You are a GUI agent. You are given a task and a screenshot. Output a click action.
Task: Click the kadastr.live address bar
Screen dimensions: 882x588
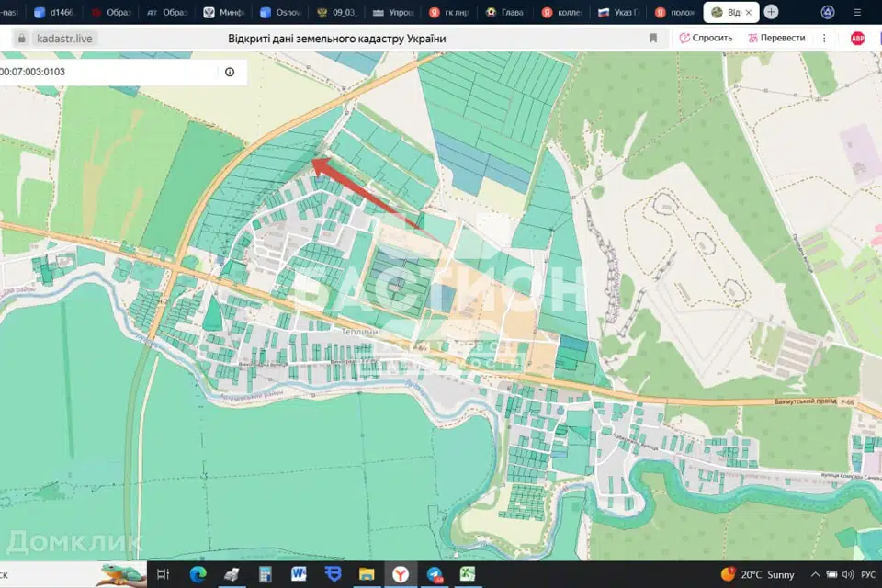64,39
